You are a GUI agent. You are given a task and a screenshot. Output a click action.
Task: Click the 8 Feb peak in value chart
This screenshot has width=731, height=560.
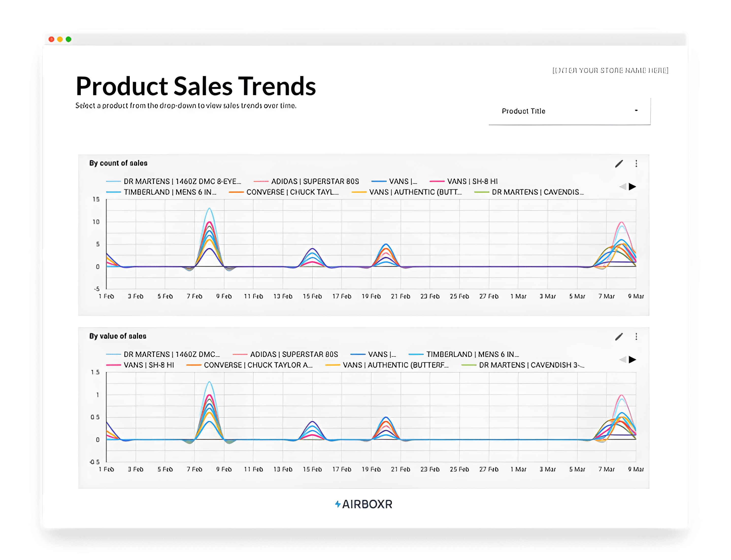click(x=209, y=382)
